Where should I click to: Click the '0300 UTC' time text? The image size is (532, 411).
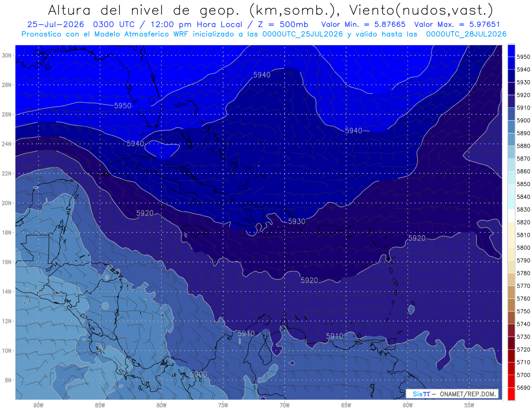(114, 25)
